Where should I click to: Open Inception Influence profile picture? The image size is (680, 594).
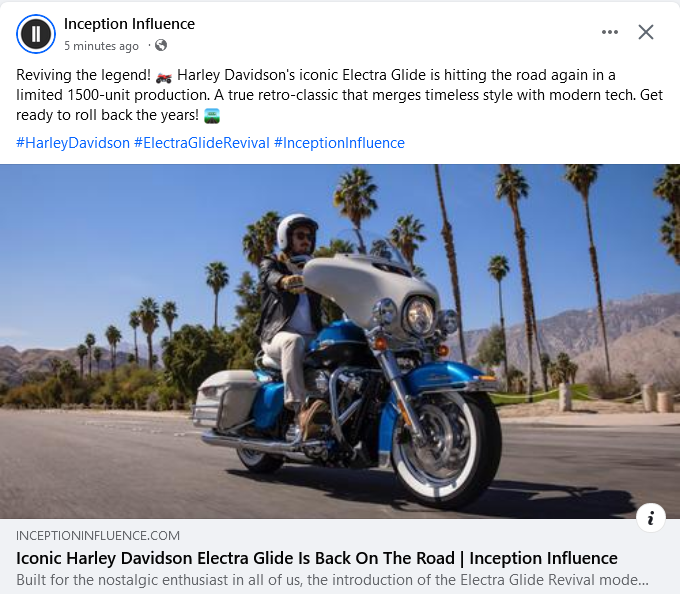click(36, 34)
